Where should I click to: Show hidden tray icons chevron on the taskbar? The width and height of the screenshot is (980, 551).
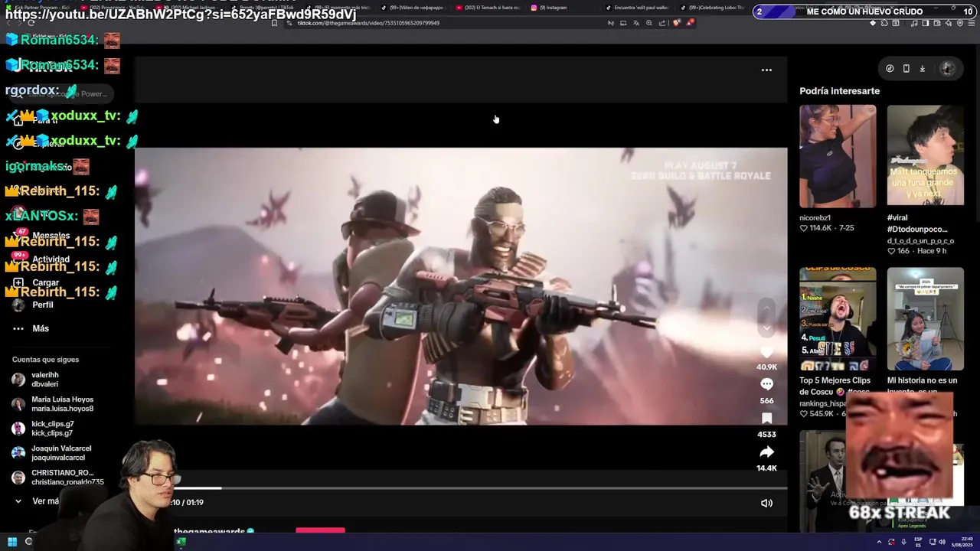pyautogui.click(x=879, y=542)
